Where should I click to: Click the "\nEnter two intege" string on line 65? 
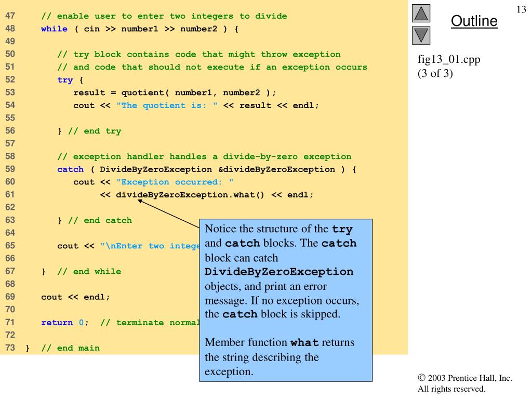click(150, 246)
